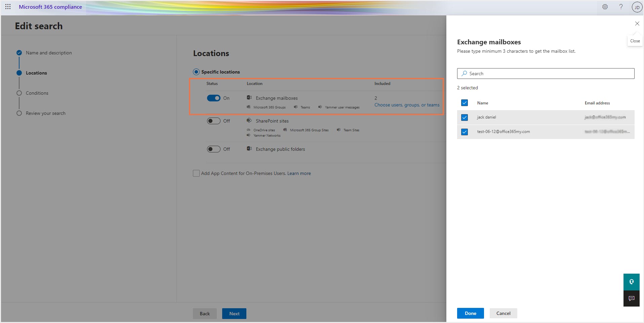Click the Teams icon under Exchange mailboxes
This screenshot has height=323, width=644.
point(295,107)
